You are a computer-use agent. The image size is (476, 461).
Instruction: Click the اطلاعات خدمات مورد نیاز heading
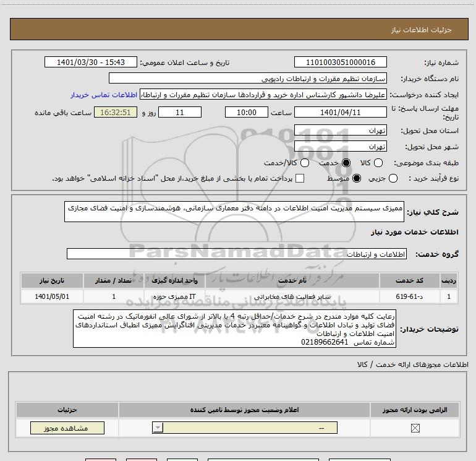pos(415,232)
